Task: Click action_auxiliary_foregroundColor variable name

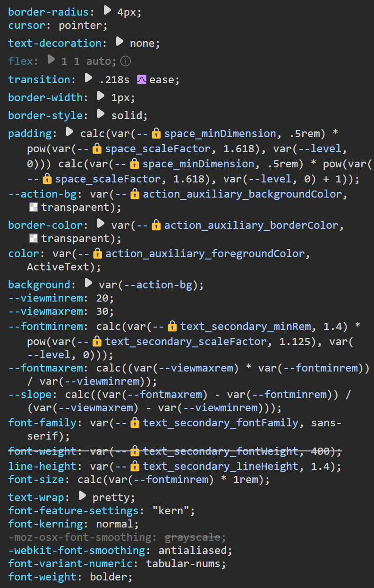Action: click(206, 254)
